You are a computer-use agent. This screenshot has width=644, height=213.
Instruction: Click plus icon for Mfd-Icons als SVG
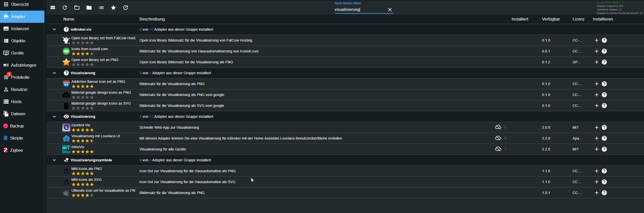pos(596,182)
